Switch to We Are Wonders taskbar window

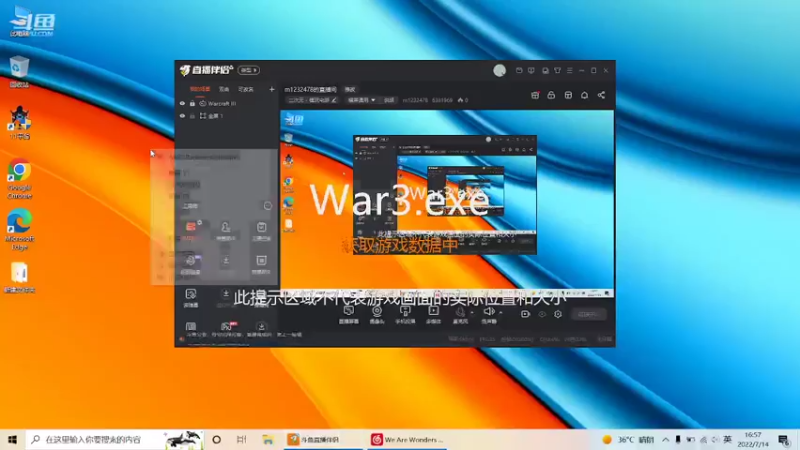click(x=407, y=439)
